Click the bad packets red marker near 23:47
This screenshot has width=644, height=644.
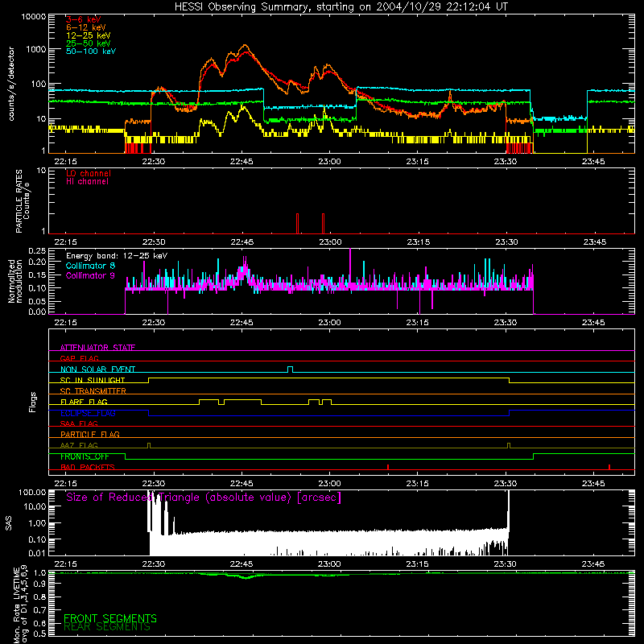point(609,467)
